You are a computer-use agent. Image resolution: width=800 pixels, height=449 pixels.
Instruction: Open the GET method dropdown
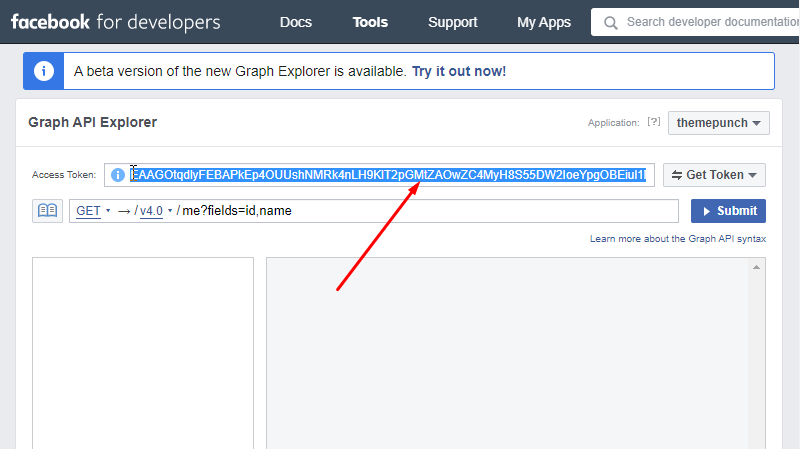(x=93, y=211)
